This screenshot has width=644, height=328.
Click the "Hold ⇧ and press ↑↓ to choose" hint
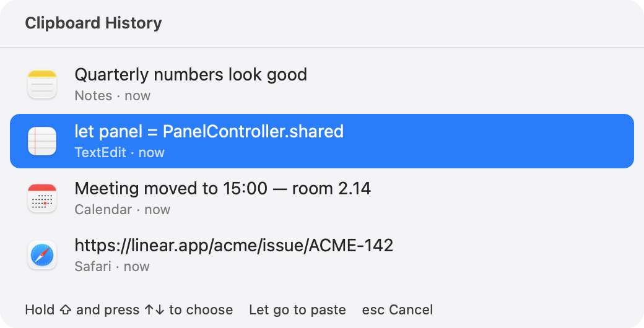coord(129,309)
